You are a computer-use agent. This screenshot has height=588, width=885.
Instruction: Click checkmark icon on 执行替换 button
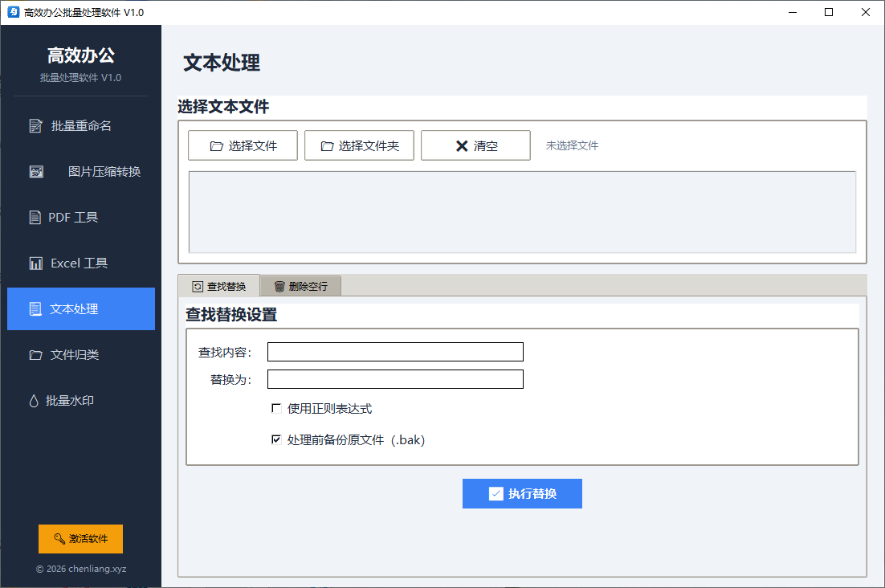[496, 494]
